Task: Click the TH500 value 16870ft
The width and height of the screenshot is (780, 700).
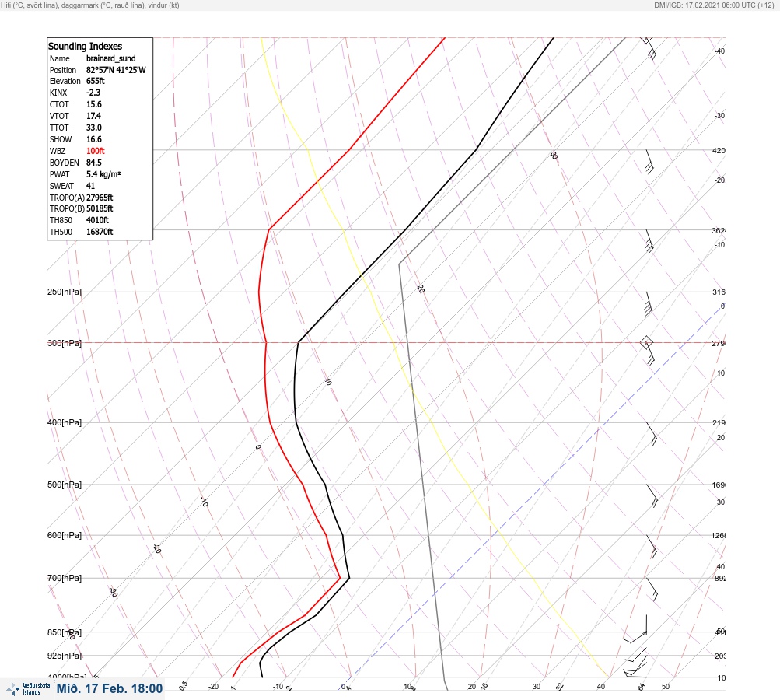Action: click(x=100, y=232)
